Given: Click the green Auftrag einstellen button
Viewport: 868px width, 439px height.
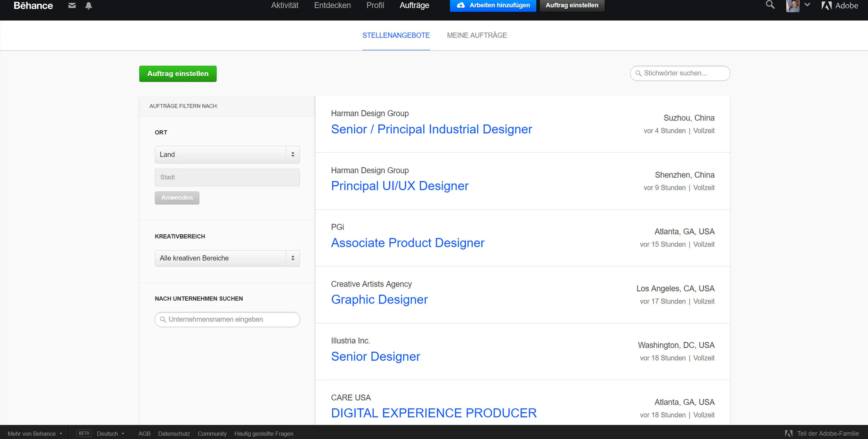Looking at the screenshot, I should 178,74.
